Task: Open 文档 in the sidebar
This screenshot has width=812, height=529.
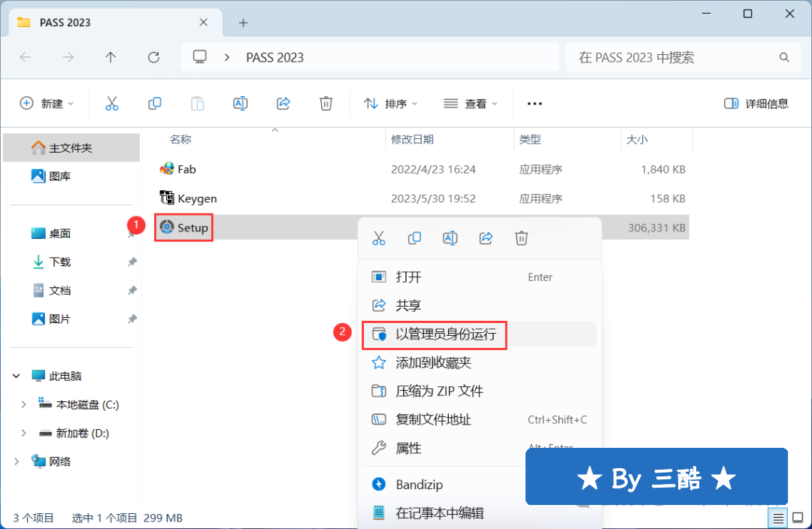Action: pyautogui.click(x=71, y=290)
